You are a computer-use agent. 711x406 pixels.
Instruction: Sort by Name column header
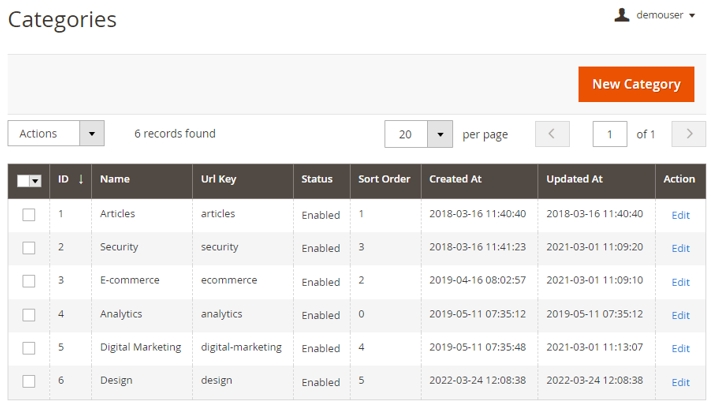click(115, 179)
